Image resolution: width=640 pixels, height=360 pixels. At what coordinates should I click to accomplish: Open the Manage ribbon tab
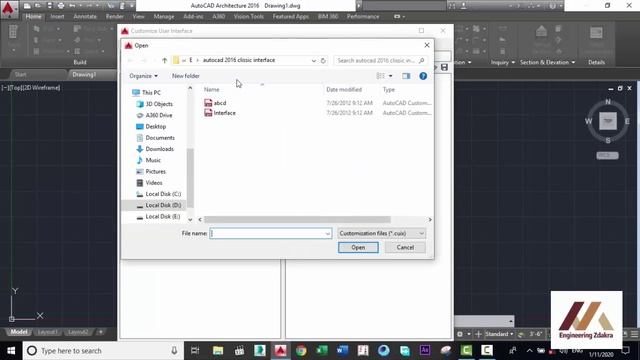(164, 16)
